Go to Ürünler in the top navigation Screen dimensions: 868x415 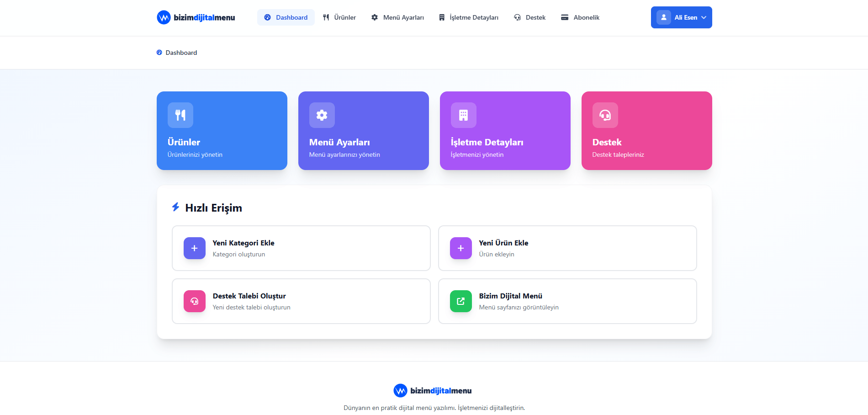339,17
